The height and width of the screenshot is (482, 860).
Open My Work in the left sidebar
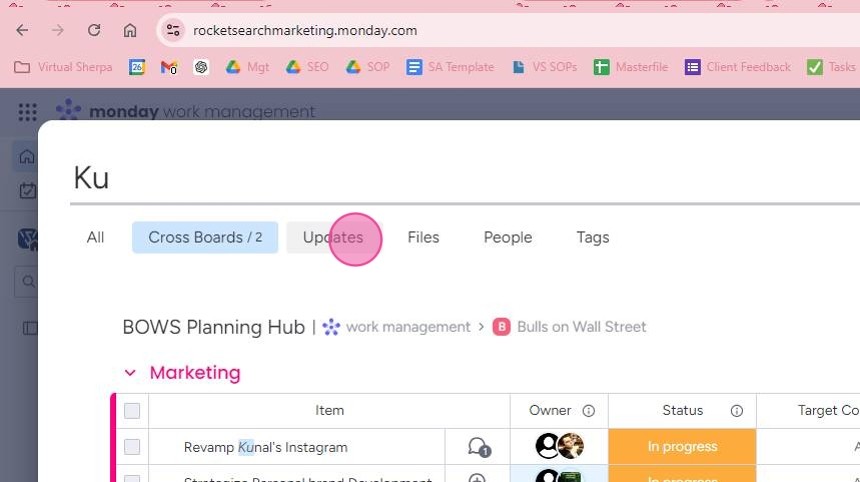27,191
